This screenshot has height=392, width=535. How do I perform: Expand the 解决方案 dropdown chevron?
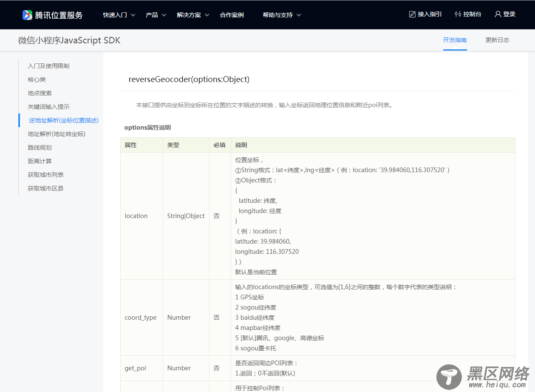pyautogui.click(x=207, y=15)
